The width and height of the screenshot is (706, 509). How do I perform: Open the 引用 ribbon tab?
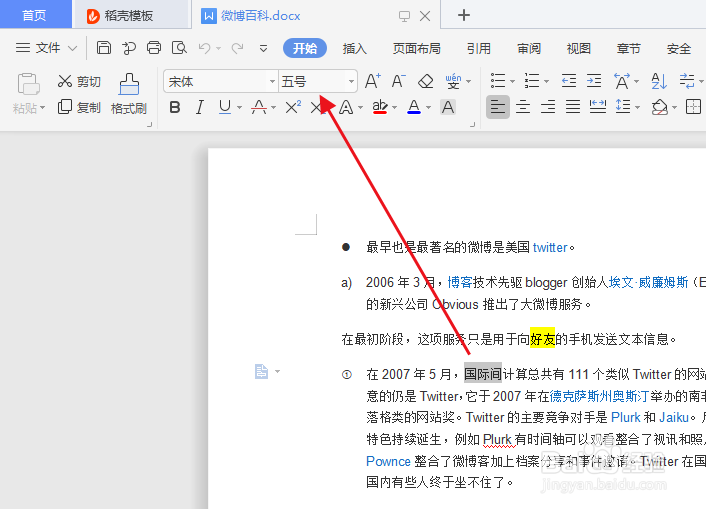click(479, 48)
